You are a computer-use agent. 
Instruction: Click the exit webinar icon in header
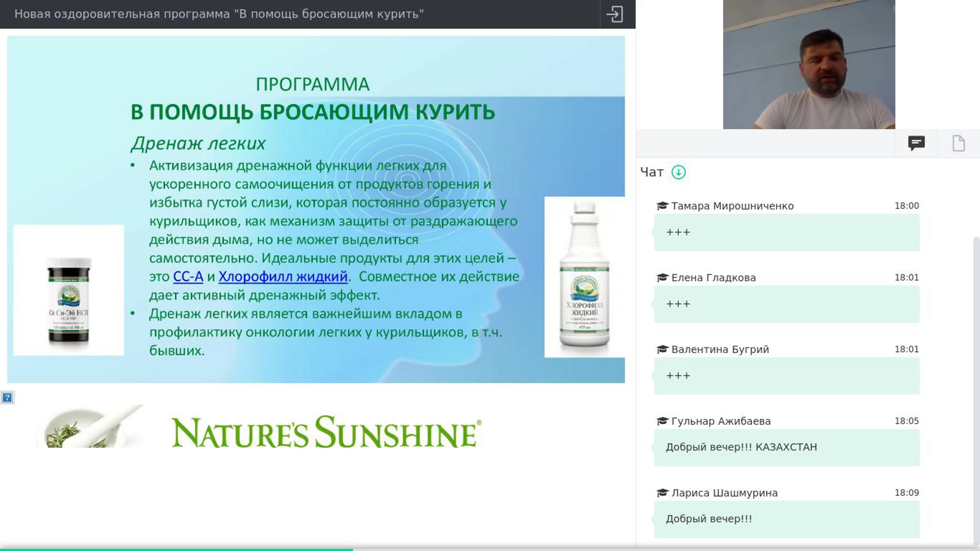point(615,14)
